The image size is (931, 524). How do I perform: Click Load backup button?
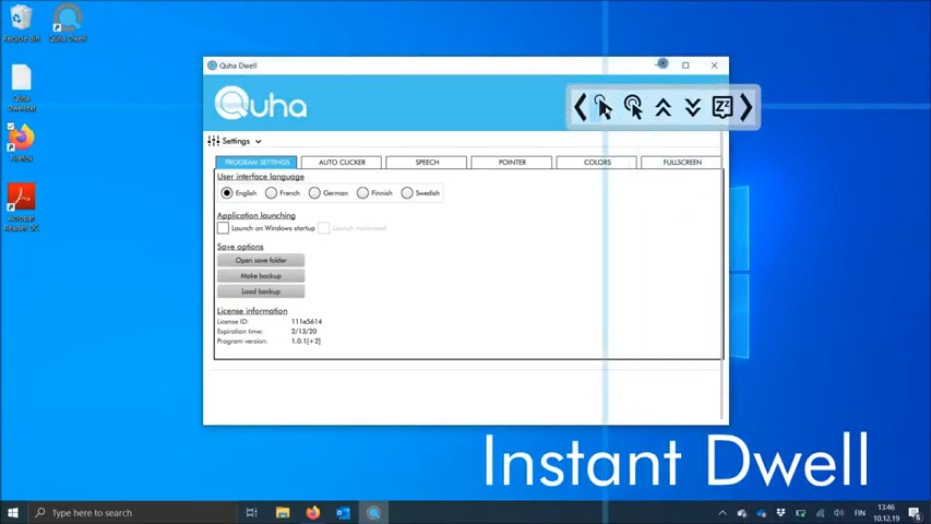coord(261,291)
